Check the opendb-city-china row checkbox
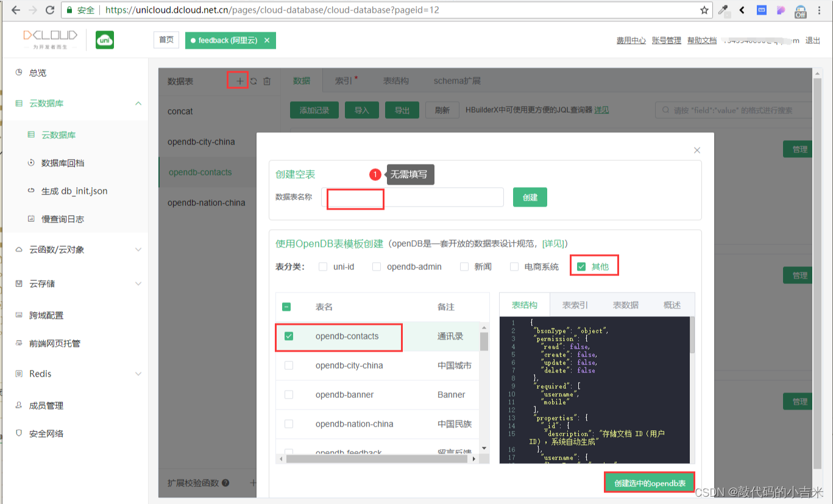Image resolution: width=833 pixels, height=504 pixels. coord(289,365)
